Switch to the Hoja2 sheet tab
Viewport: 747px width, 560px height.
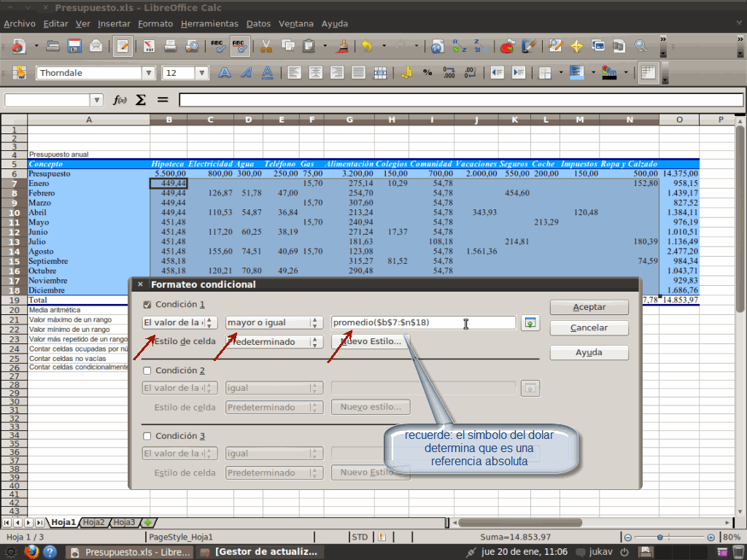pos(93,522)
